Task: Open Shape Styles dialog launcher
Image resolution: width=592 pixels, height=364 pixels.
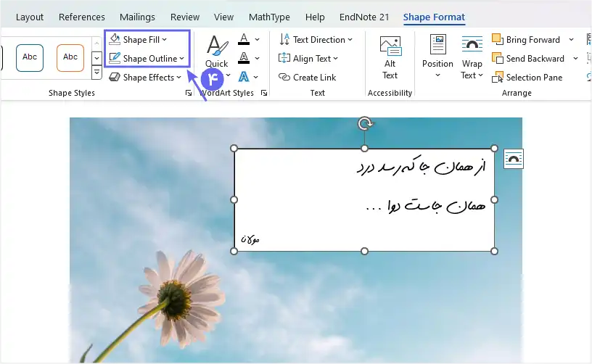Action: pyautogui.click(x=189, y=93)
